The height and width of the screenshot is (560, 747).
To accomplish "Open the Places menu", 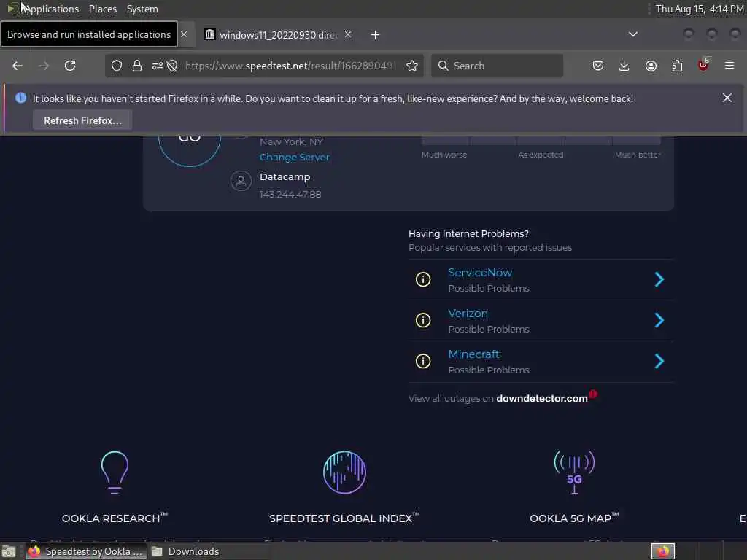I will coord(103,9).
